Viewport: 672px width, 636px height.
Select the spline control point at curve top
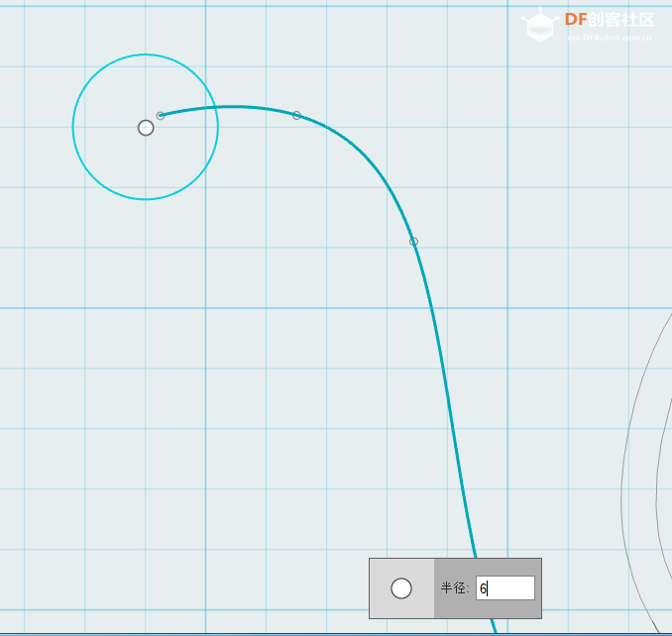(296, 116)
